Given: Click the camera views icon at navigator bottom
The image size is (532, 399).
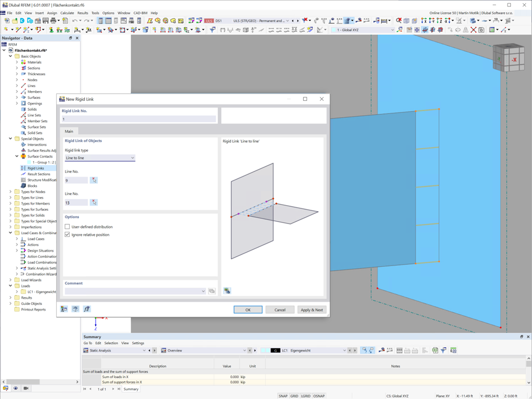Looking at the screenshot, I should [26, 388].
